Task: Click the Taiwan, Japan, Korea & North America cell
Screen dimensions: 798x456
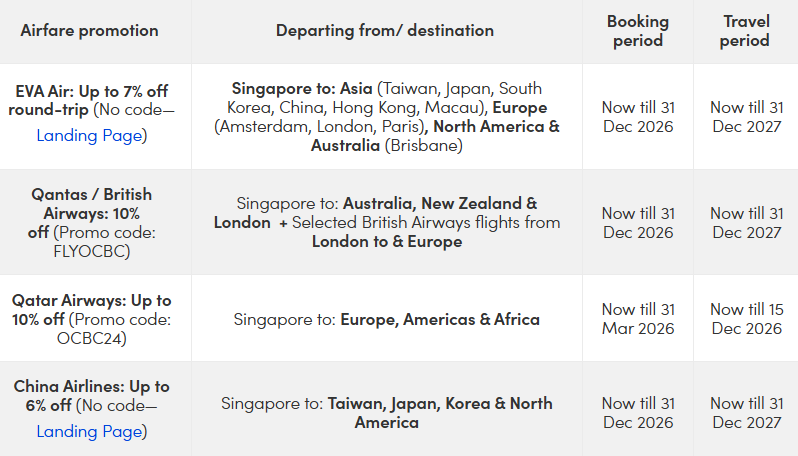Action: (x=386, y=413)
